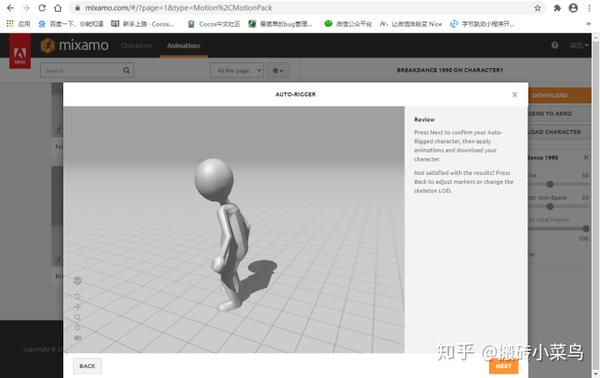The image size is (600, 378).
Task: Click the Character Arm-Space slider handle
Action: [550, 207]
